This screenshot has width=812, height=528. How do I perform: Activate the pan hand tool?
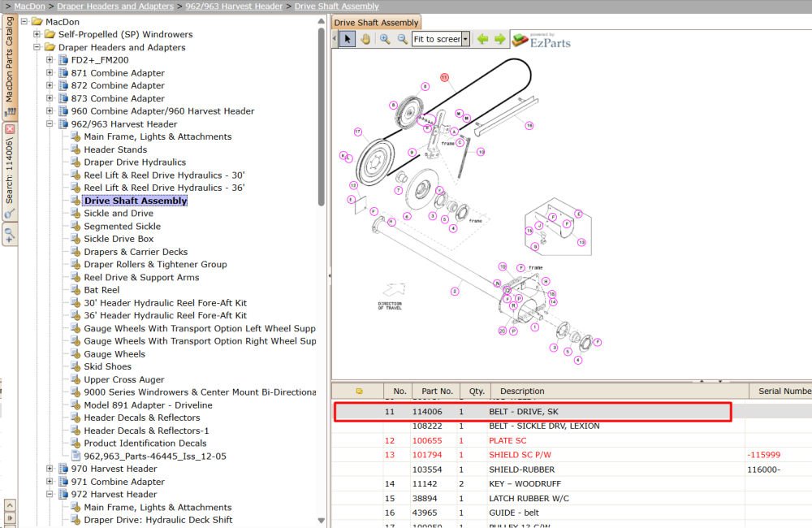pos(365,39)
